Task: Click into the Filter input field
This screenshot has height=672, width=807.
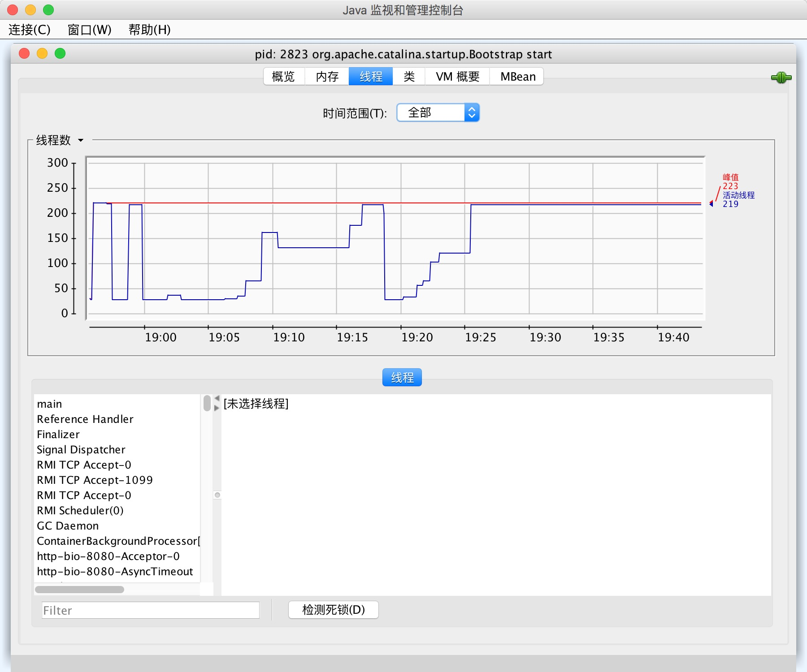Action: 151,610
